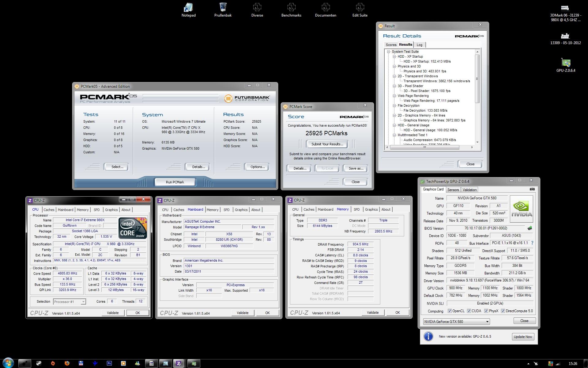Viewport: 588px width, 368px height.
Task: Click Close button in GPU-Z window
Action: 524,321
